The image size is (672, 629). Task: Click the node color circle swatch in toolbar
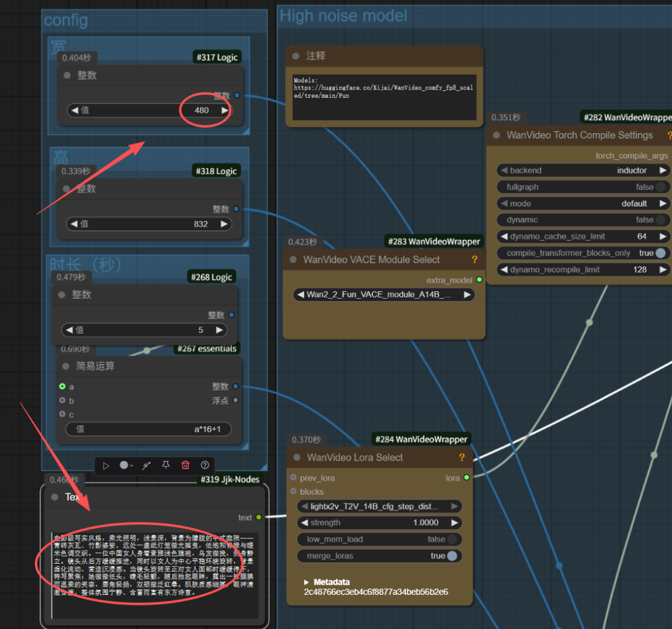coord(124,465)
